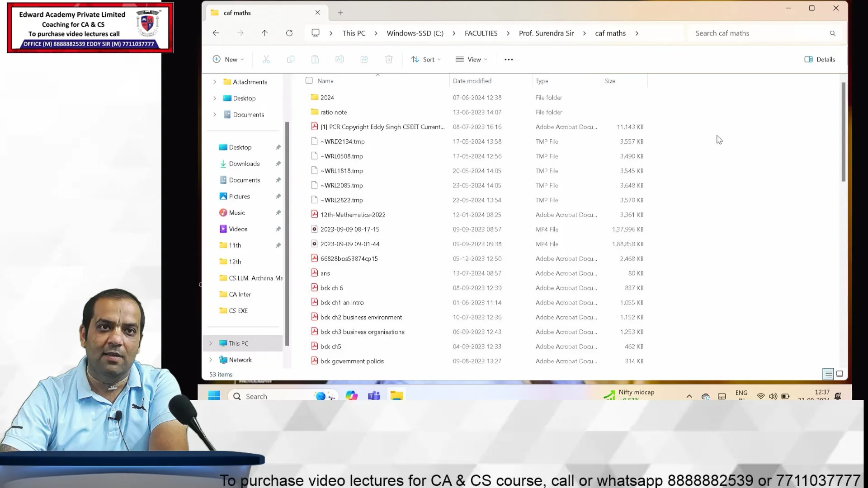868x488 pixels.
Task: Click the Copy icon in the toolbar
Action: (x=291, y=59)
